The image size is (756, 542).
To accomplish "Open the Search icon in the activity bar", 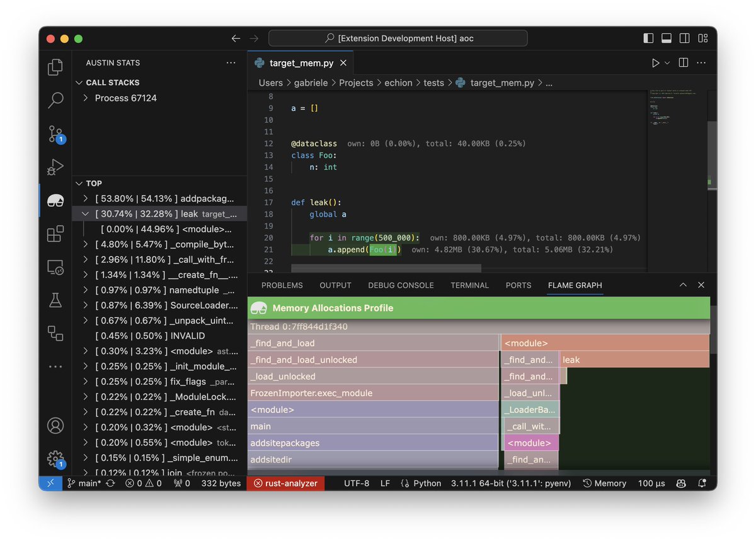I will 55,100.
